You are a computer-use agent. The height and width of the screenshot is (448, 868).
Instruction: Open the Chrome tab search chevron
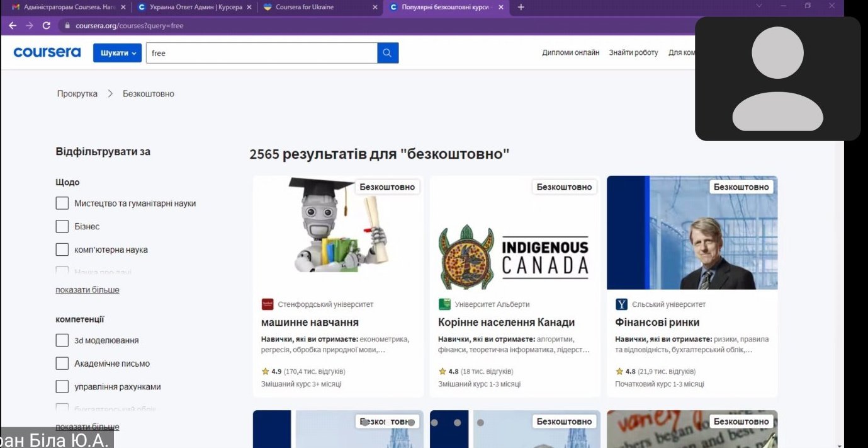coord(759,6)
